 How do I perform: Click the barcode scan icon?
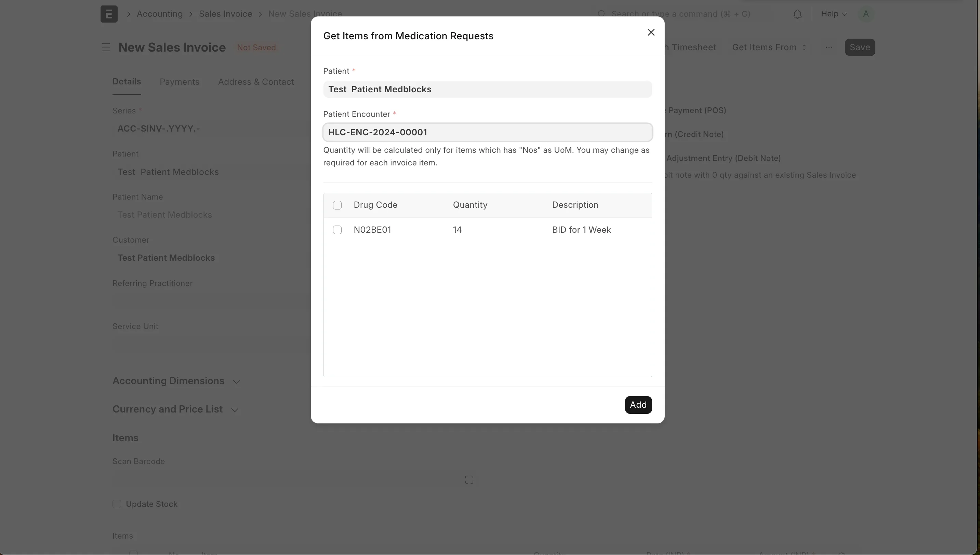469,479
